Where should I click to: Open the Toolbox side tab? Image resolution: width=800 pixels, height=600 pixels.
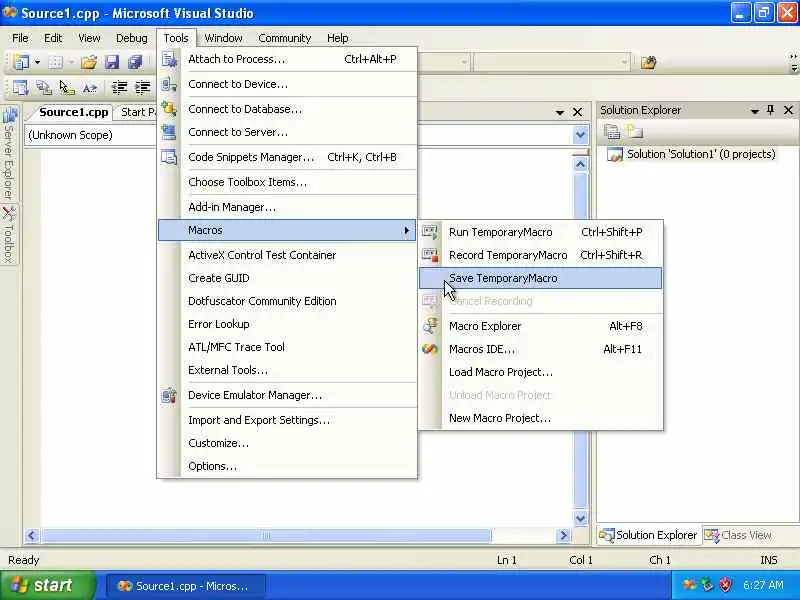(x=9, y=235)
